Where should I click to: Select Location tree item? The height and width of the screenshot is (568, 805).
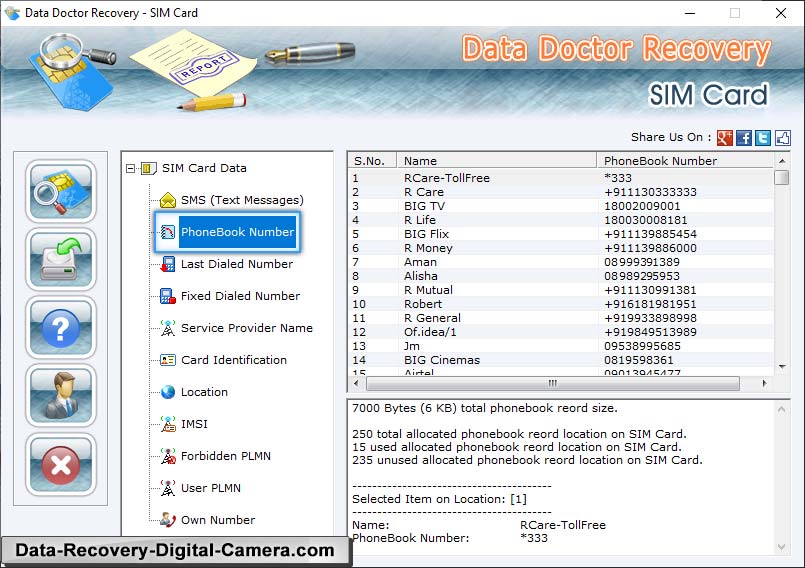(204, 392)
